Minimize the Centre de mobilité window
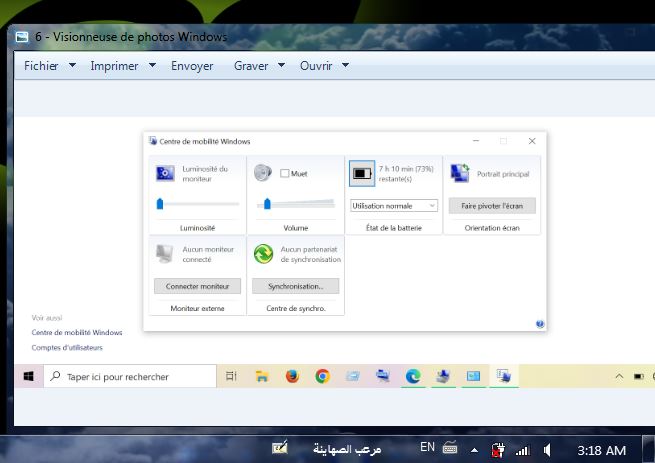655x463 pixels. [476, 141]
